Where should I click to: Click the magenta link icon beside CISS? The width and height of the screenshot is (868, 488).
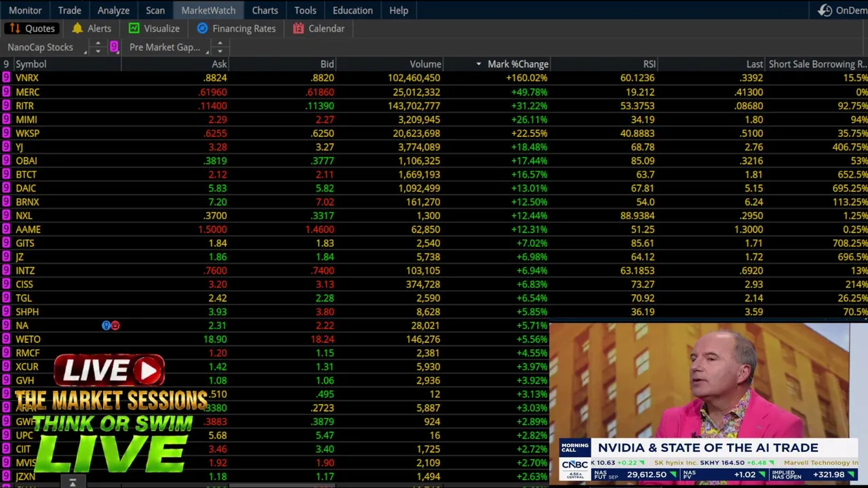(x=6, y=284)
